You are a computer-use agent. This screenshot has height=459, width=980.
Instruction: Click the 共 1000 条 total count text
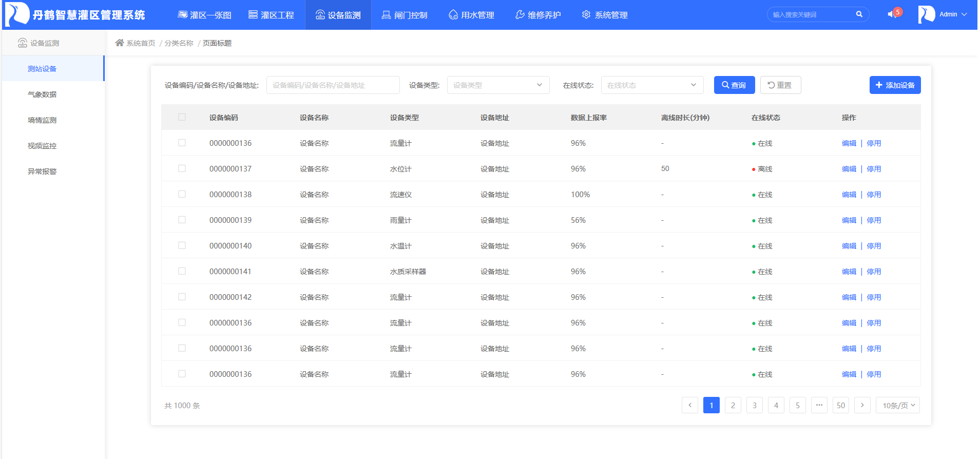coord(182,406)
